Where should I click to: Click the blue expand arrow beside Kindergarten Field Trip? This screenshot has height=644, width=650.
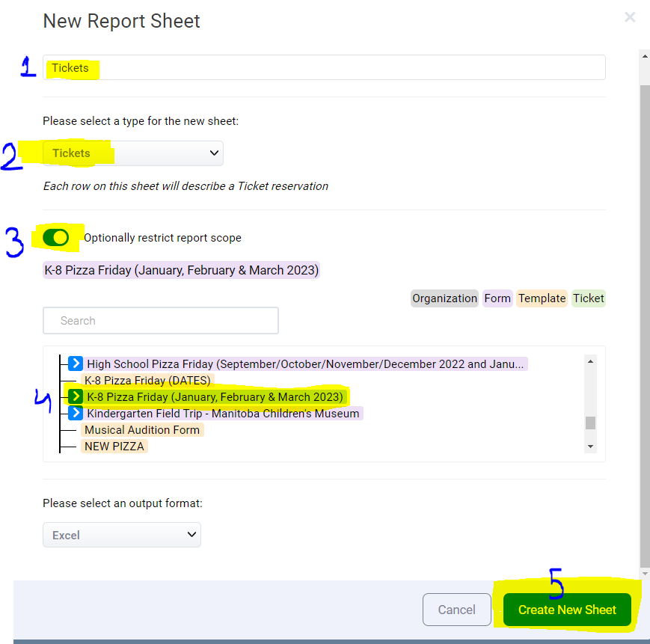point(75,413)
